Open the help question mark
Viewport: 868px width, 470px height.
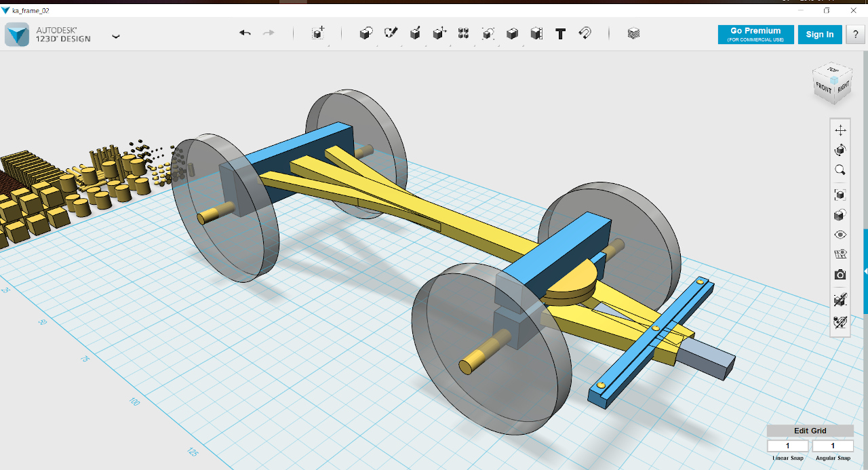pos(855,35)
